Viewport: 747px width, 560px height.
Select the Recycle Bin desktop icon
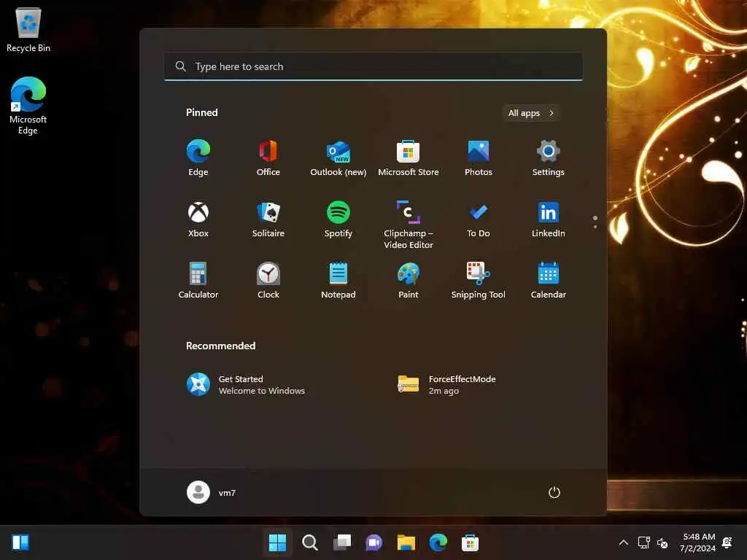coord(28,29)
